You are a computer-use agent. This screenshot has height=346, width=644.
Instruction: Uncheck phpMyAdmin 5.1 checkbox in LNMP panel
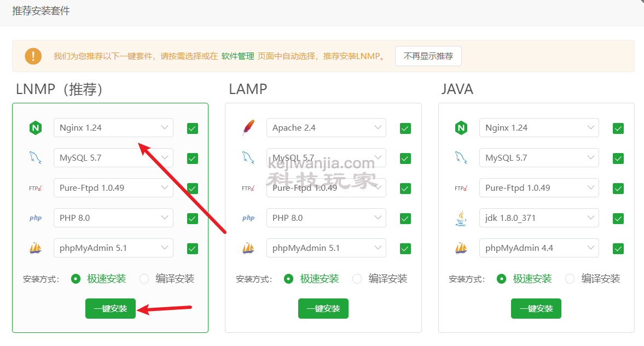click(193, 249)
